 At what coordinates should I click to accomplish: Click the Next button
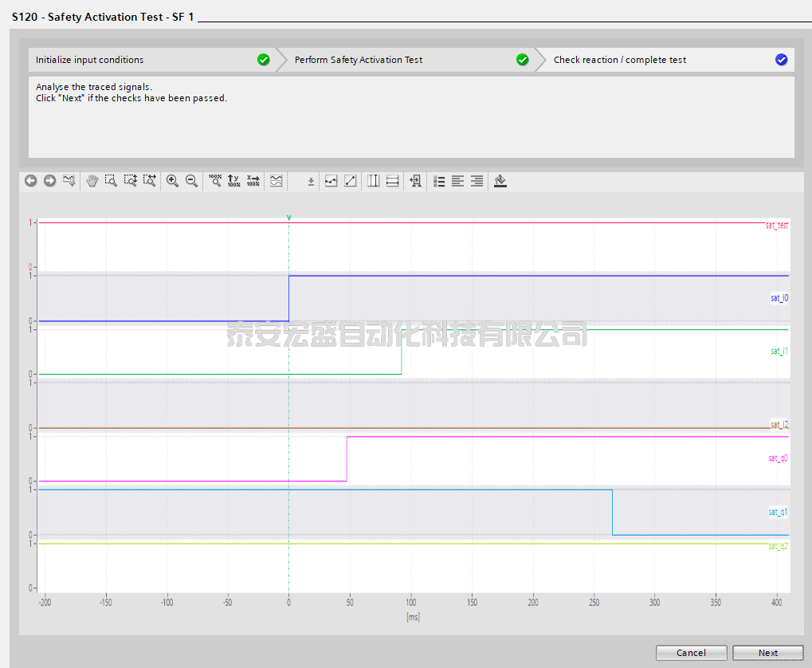(767, 653)
